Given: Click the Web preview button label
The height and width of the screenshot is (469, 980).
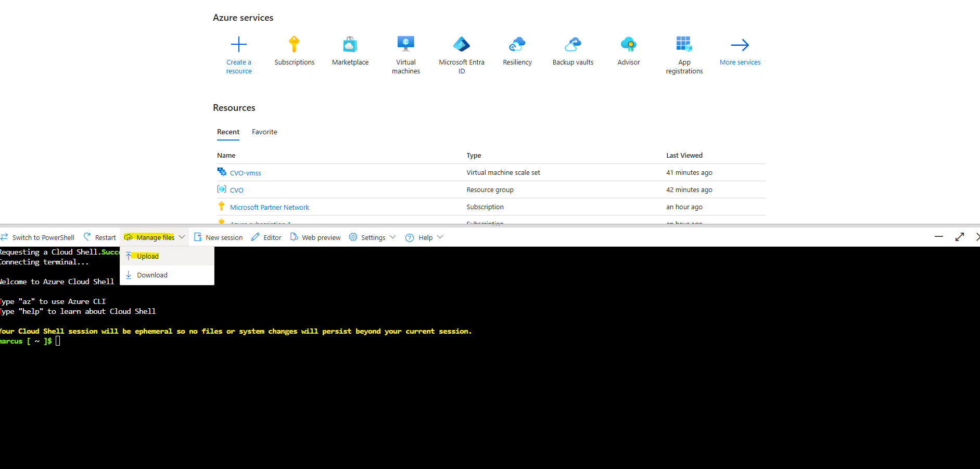Looking at the screenshot, I should tap(321, 238).
